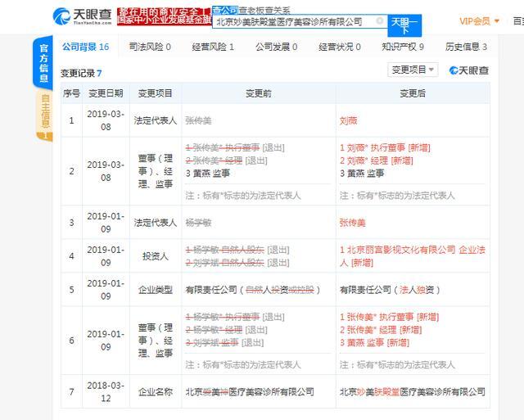Open the 历史信息 tab
This screenshot has height=420, width=524.
pos(465,47)
